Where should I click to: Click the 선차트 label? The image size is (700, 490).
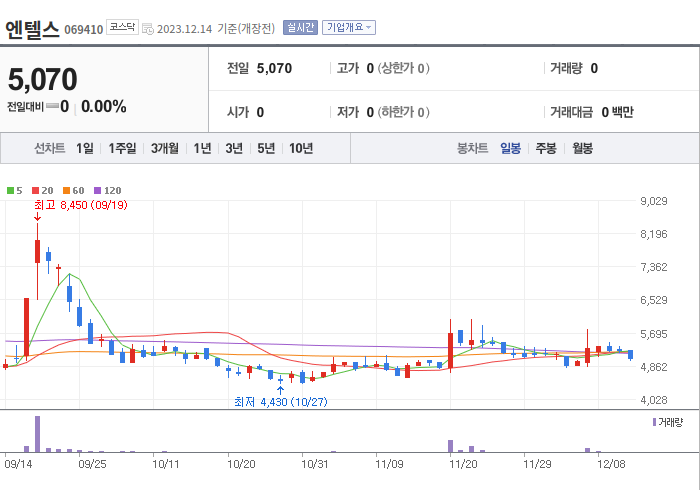[x=50, y=148]
